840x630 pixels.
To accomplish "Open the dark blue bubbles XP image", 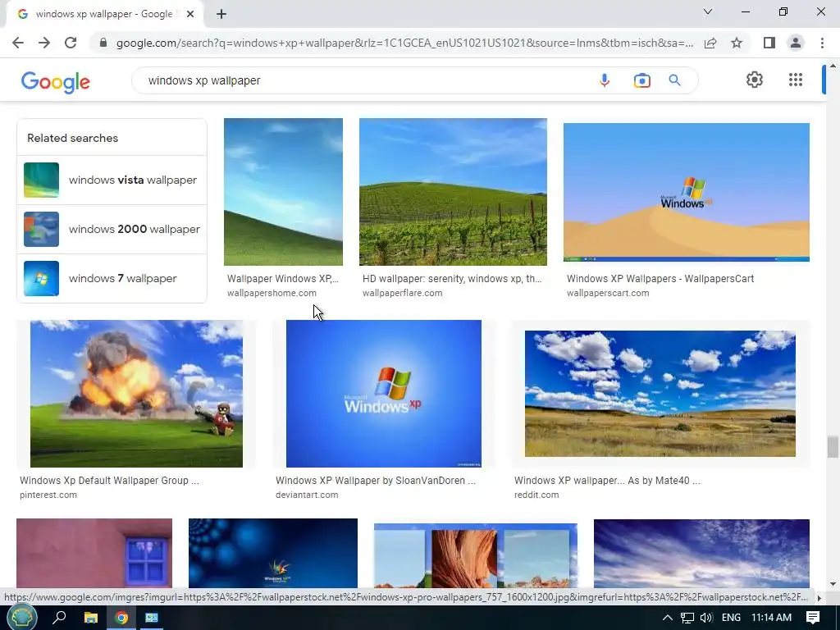I will (273, 554).
